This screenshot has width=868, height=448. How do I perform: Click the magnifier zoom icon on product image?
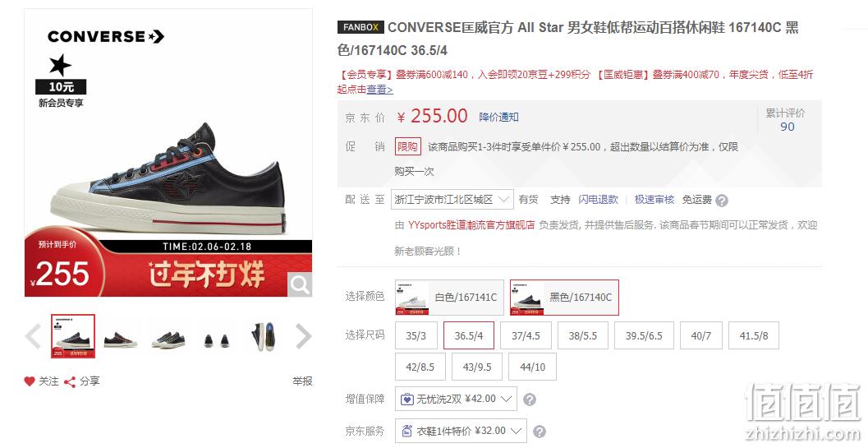point(300,285)
